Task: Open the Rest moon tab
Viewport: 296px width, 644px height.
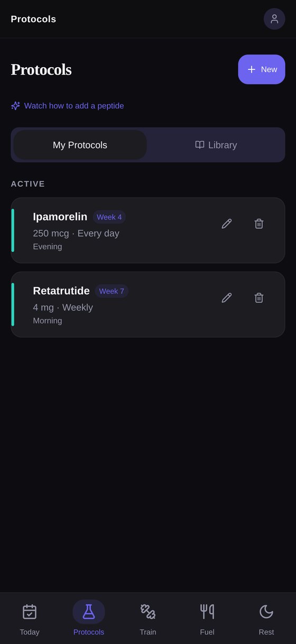Action: coord(266,619)
